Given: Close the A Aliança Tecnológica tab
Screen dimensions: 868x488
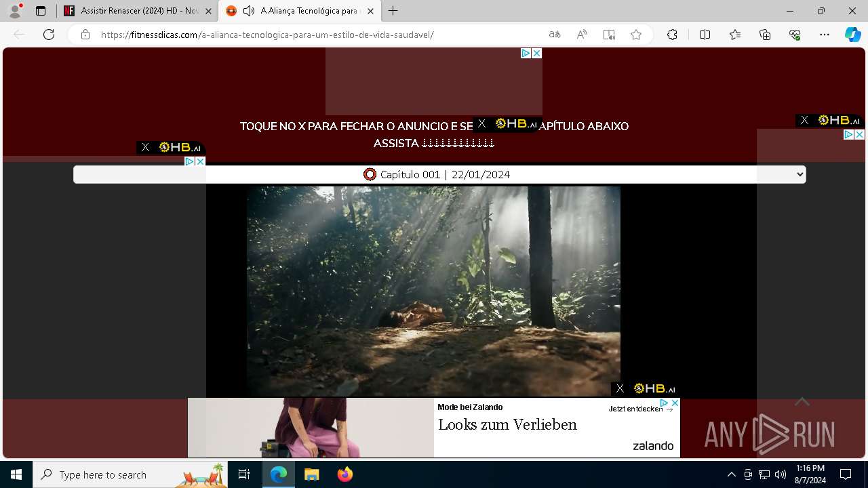Looking at the screenshot, I should coord(370,11).
